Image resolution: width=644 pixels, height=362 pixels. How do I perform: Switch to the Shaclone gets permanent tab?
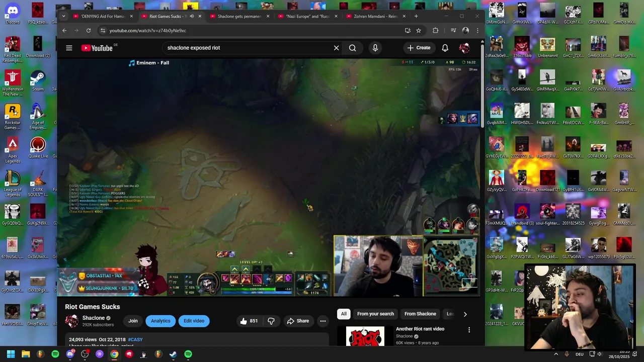coord(239,16)
